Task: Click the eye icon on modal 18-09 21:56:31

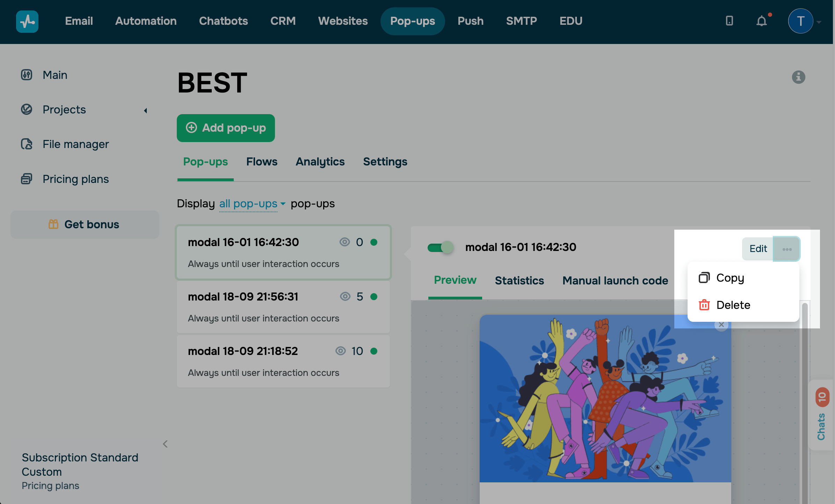Action: coord(345,296)
